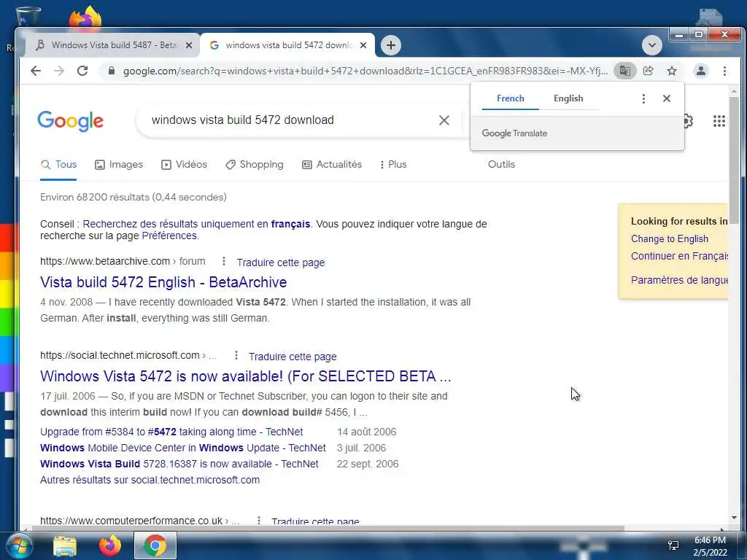
Task: Open the Google apps grid icon
Action: tap(719, 121)
